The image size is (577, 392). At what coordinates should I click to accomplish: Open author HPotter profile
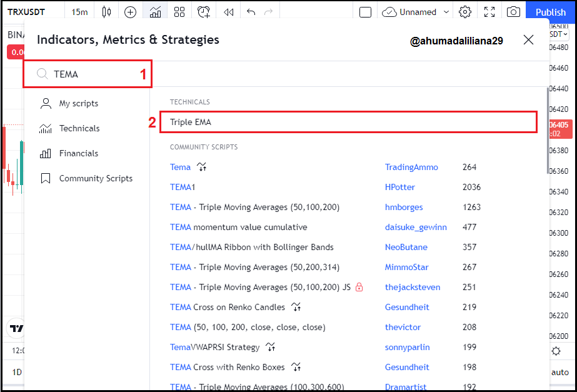400,187
